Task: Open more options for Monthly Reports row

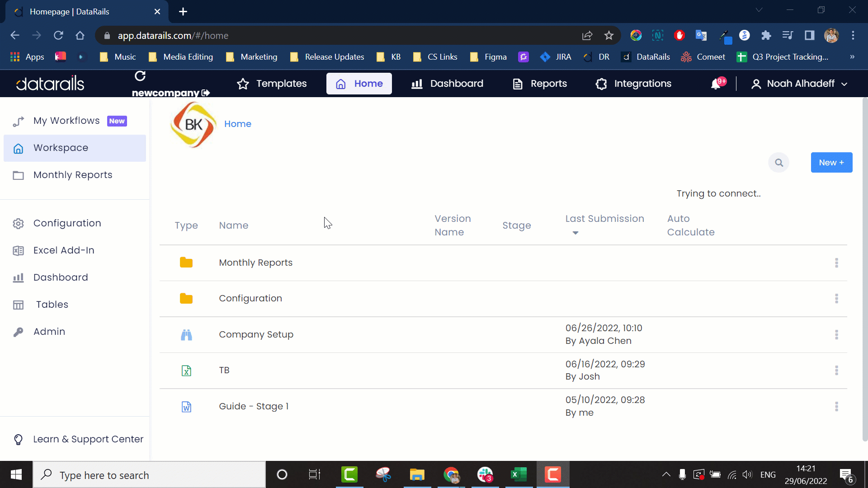Action: click(x=836, y=263)
